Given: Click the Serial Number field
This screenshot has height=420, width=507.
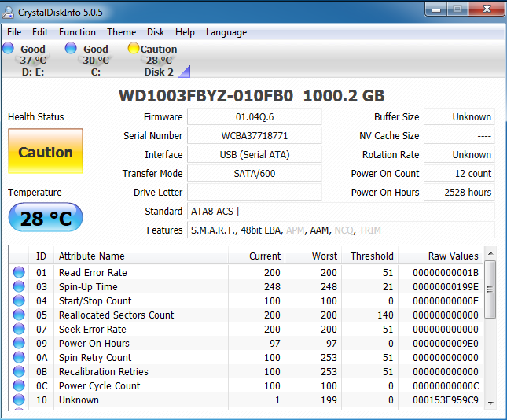Looking at the screenshot, I should click(x=255, y=136).
